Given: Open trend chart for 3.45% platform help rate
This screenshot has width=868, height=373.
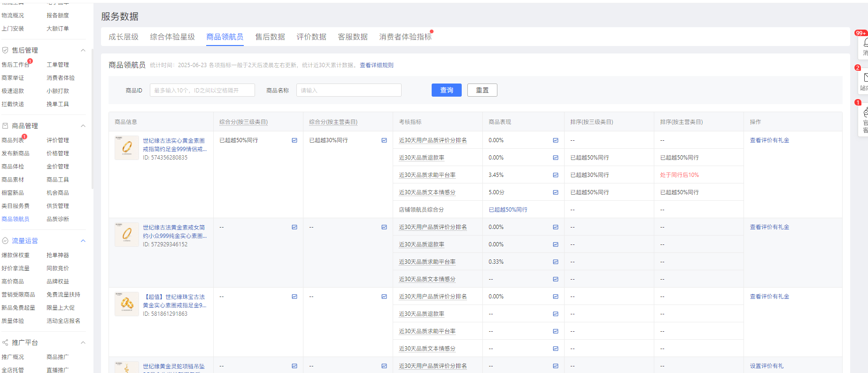Looking at the screenshot, I should pyautogui.click(x=555, y=175).
